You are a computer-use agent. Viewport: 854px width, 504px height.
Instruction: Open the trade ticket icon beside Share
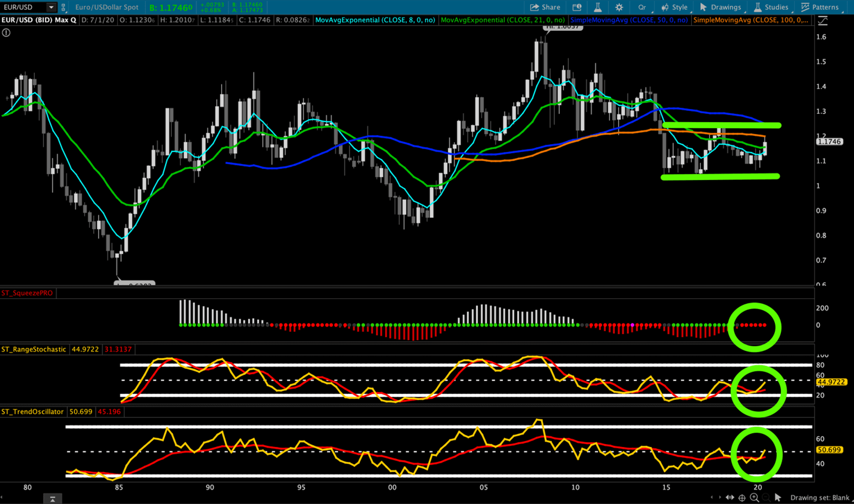(x=577, y=7)
